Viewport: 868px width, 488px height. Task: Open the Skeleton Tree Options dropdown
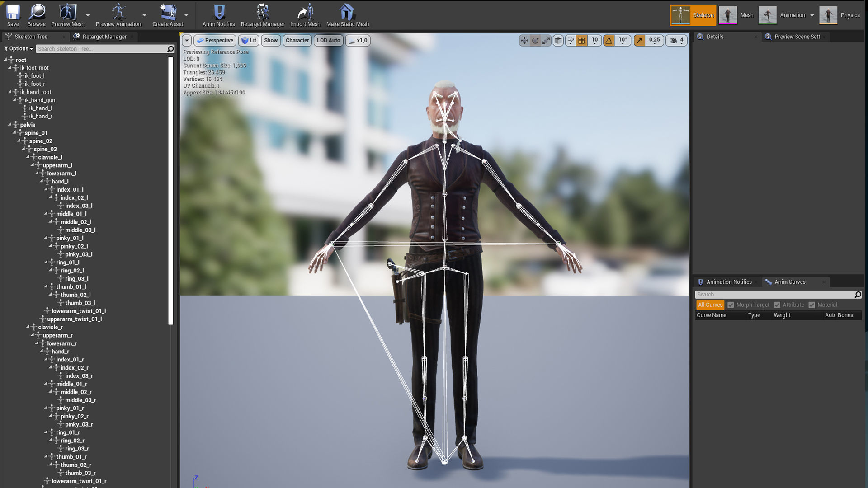pyautogui.click(x=19, y=49)
